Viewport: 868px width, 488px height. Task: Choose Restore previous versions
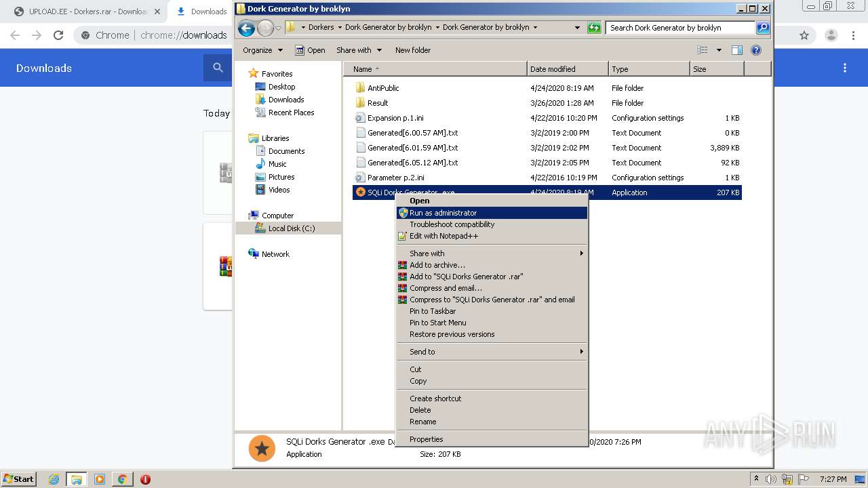(x=492, y=334)
